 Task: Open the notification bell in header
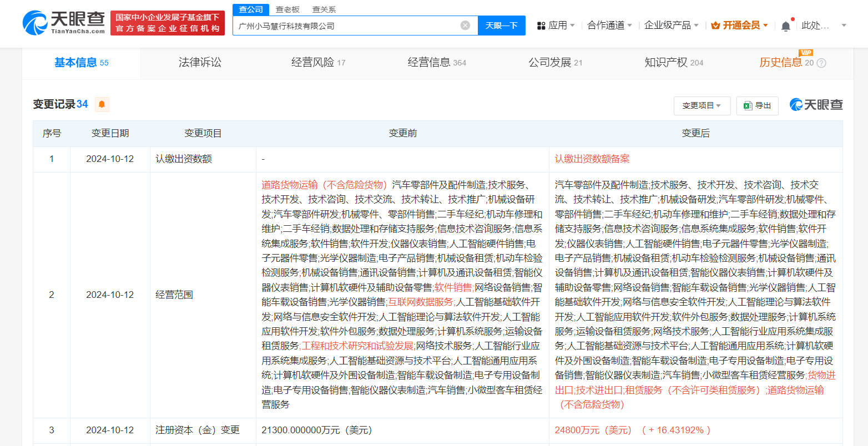786,26
